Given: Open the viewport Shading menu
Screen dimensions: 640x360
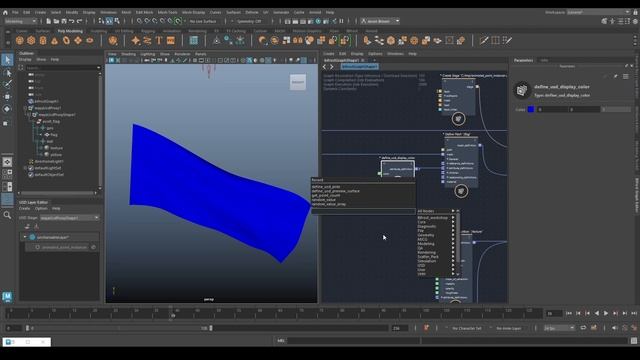Looking at the screenshot, I should point(128,54).
